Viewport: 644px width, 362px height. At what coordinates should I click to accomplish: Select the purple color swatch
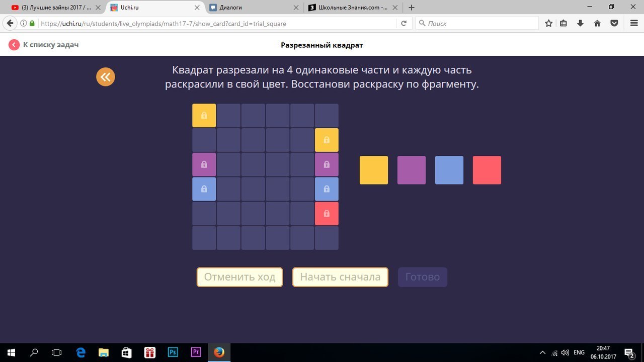[x=412, y=170]
